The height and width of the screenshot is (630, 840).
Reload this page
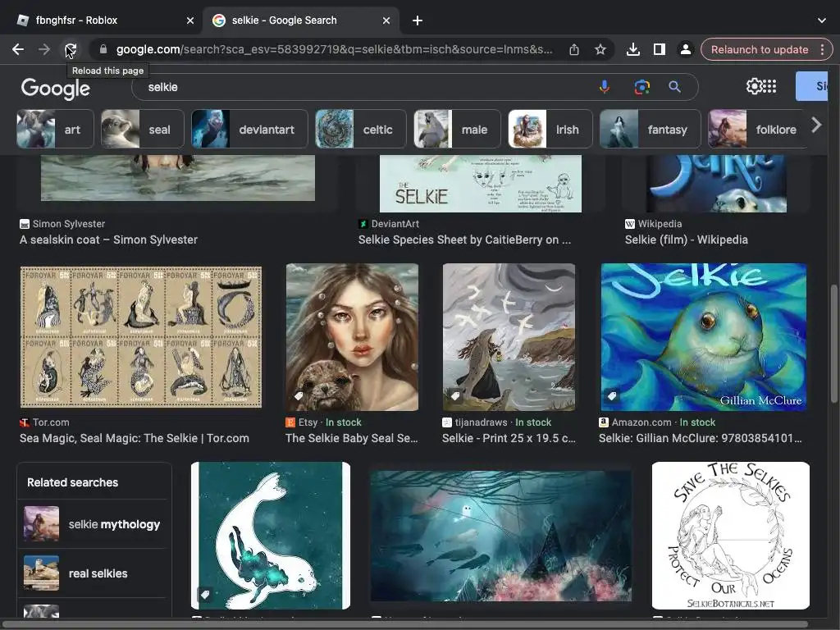[x=71, y=49]
